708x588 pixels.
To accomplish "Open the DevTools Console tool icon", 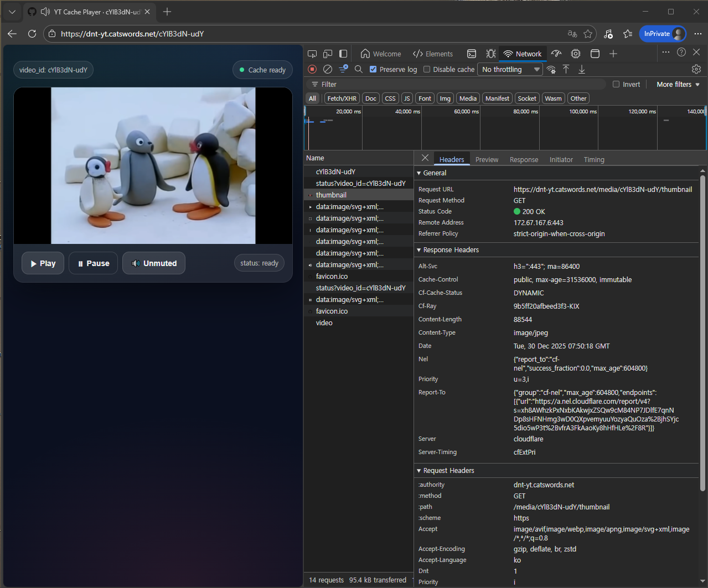I will click(472, 54).
